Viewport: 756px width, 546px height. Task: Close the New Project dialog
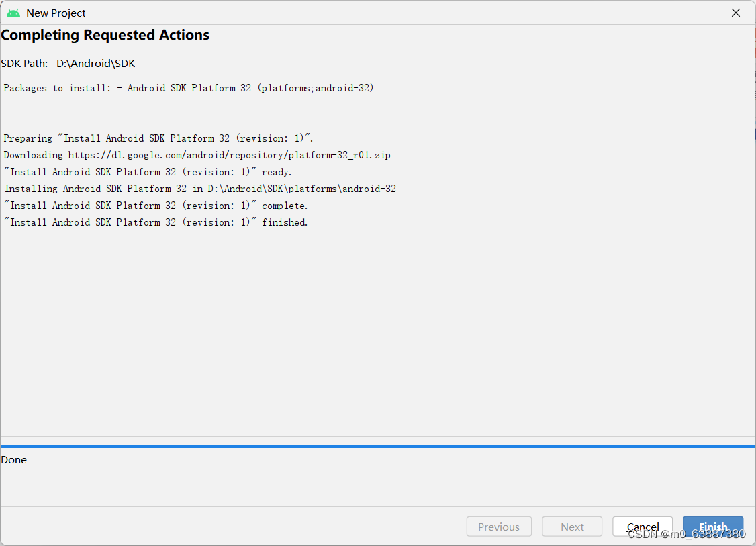point(735,13)
